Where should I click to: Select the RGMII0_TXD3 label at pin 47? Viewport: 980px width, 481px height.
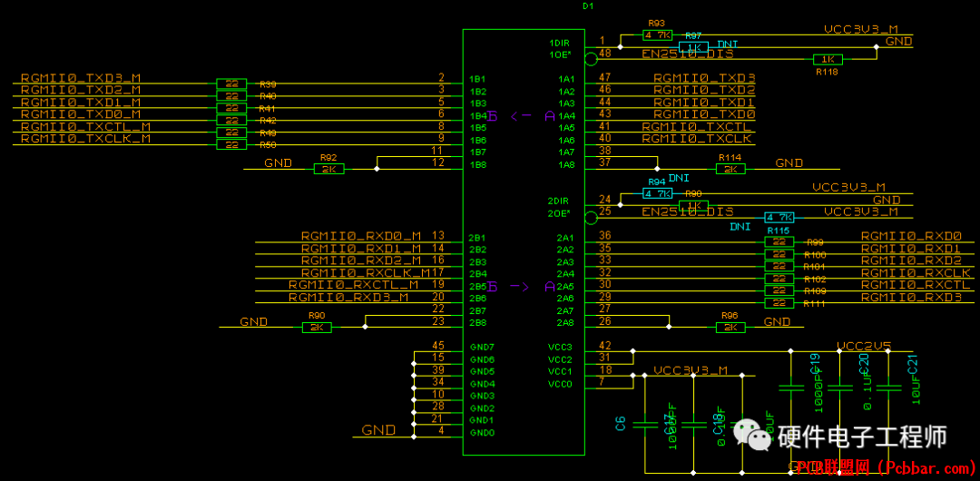point(704,78)
